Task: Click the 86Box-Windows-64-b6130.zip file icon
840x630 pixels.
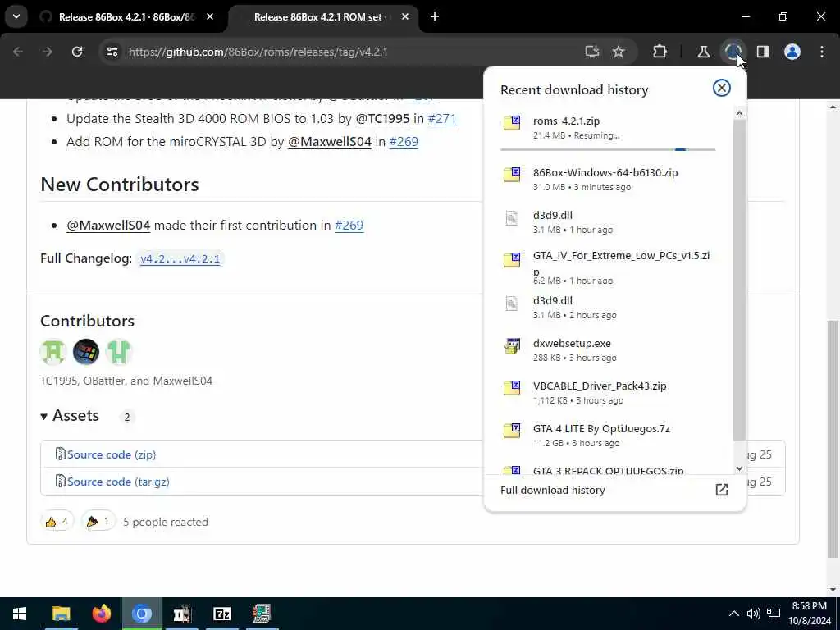Action: pos(512,175)
